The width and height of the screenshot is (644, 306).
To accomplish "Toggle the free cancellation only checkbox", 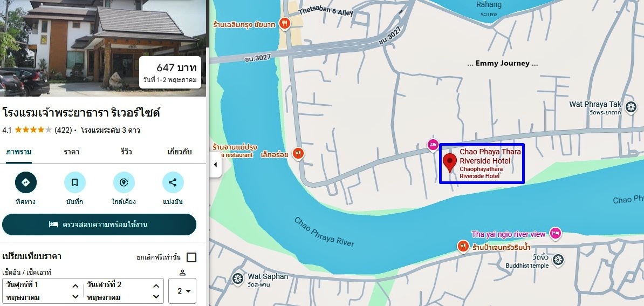I will coord(191,257).
